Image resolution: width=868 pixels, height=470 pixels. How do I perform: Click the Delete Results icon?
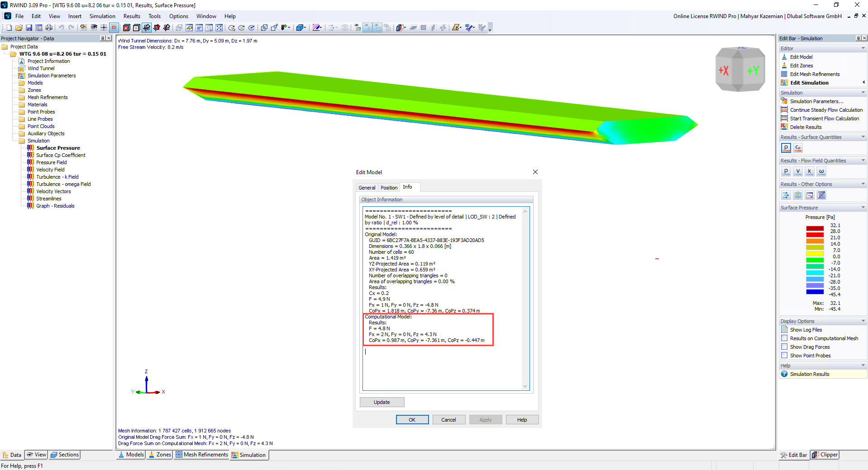(x=784, y=127)
